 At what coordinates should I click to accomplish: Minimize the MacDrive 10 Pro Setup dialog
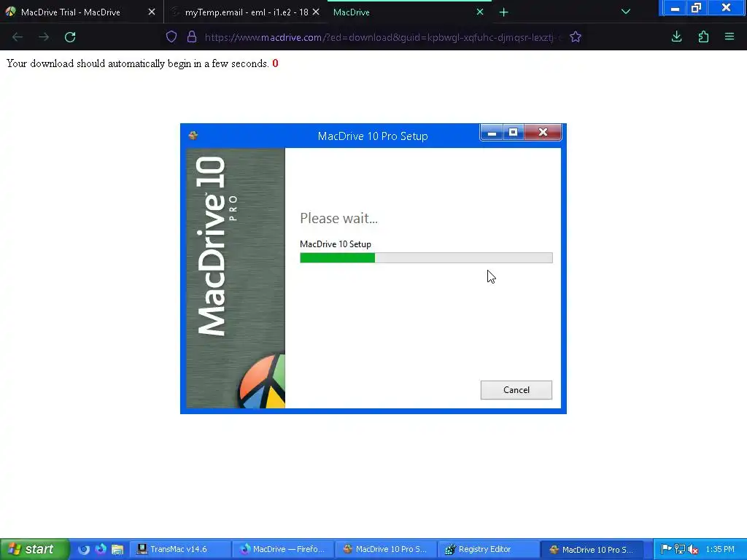click(x=492, y=133)
